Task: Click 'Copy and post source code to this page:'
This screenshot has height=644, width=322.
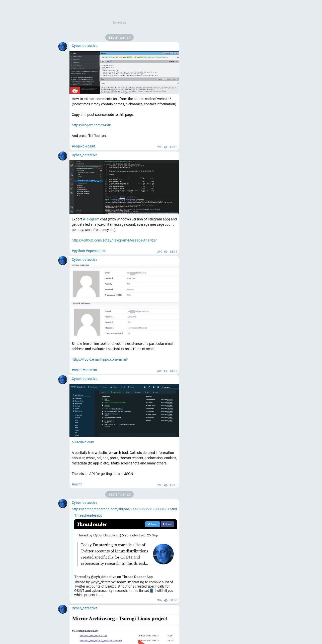Action: pos(103,115)
